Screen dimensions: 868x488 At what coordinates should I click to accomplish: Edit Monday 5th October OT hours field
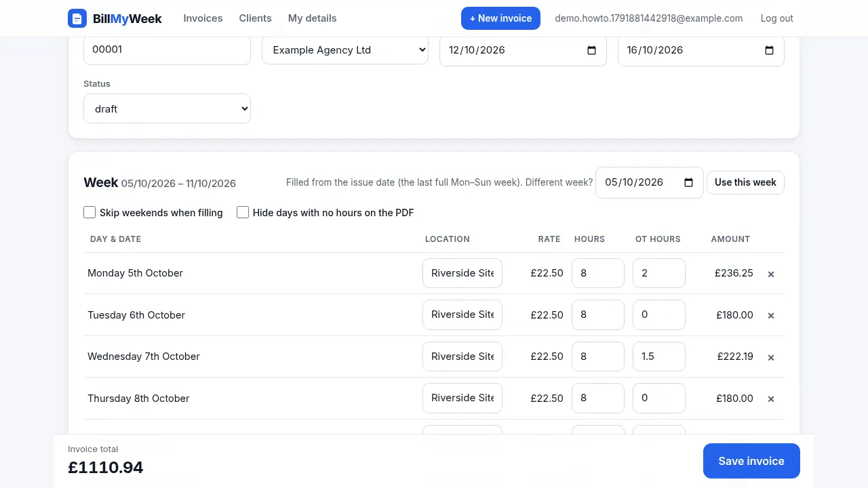(x=658, y=273)
